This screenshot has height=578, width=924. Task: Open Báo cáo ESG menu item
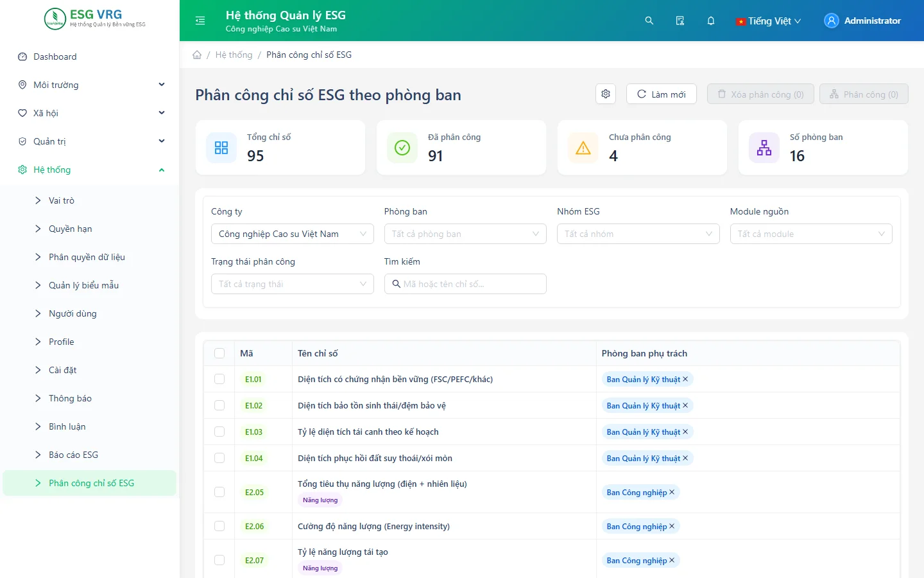tap(90, 455)
